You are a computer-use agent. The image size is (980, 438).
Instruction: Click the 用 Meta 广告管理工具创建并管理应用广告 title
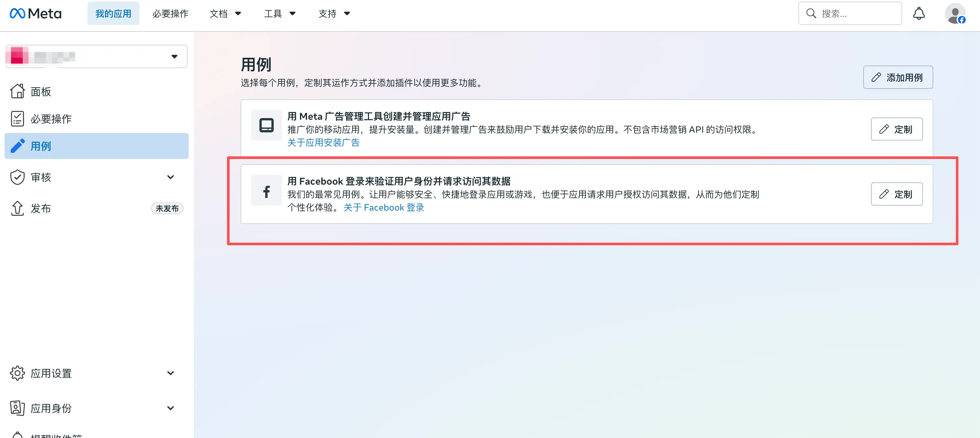[379, 116]
